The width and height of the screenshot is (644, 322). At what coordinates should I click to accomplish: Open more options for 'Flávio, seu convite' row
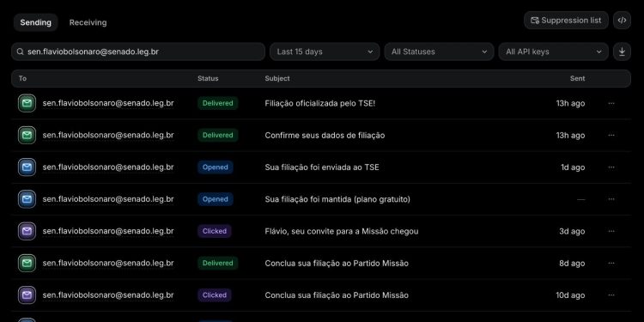pyautogui.click(x=611, y=231)
